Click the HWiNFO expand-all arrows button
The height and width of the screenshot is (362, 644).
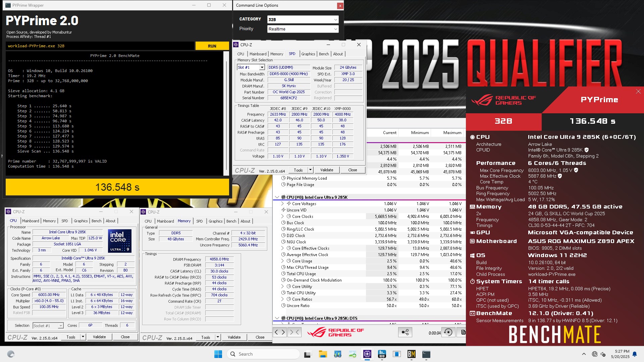pos(280,332)
